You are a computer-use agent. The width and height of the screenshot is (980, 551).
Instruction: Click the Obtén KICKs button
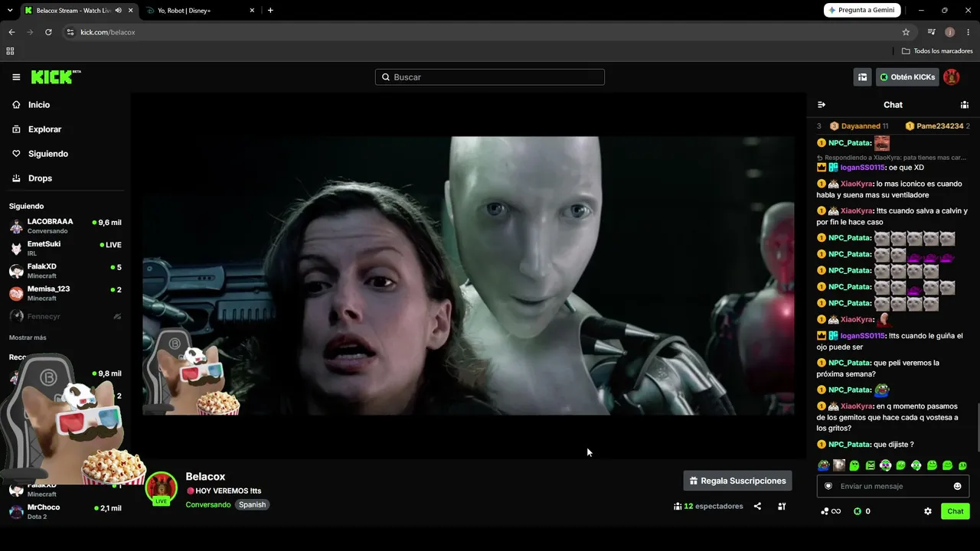coord(907,77)
